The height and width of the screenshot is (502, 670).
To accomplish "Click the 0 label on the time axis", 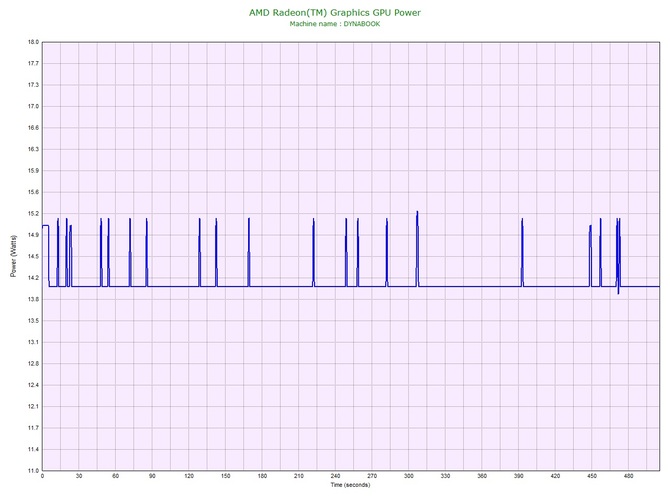I will point(43,477).
